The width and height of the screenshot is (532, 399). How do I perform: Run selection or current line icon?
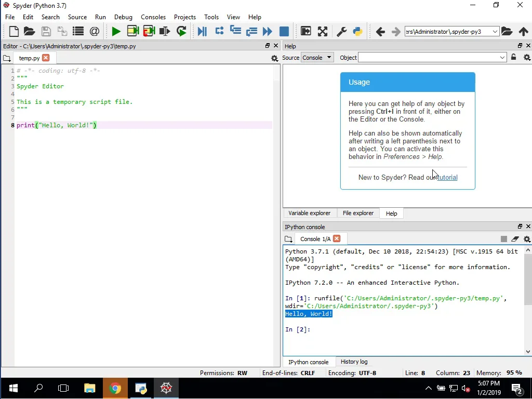pos(165,32)
